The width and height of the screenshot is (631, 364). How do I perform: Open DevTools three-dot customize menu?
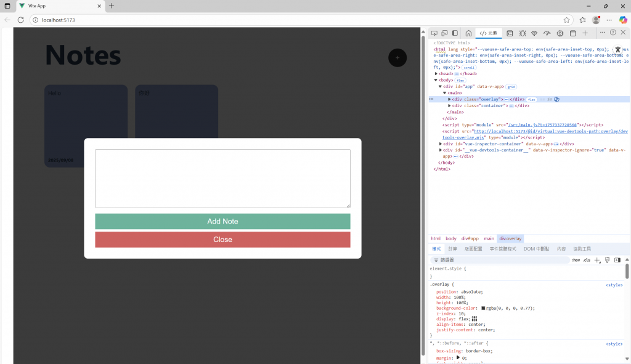(603, 33)
